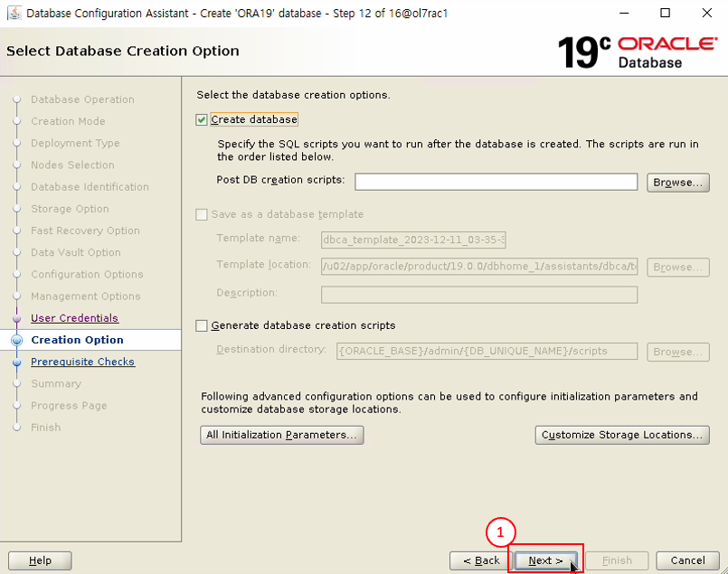This screenshot has width=728, height=574.
Task: Go to the Next step
Action: click(x=546, y=560)
